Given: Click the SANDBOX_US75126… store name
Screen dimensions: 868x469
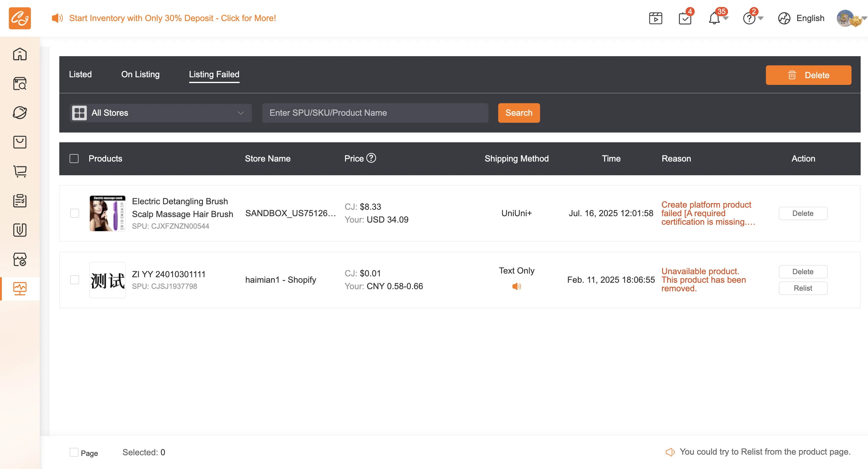Looking at the screenshot, I should pyautogui.click(x=290, y=213).
